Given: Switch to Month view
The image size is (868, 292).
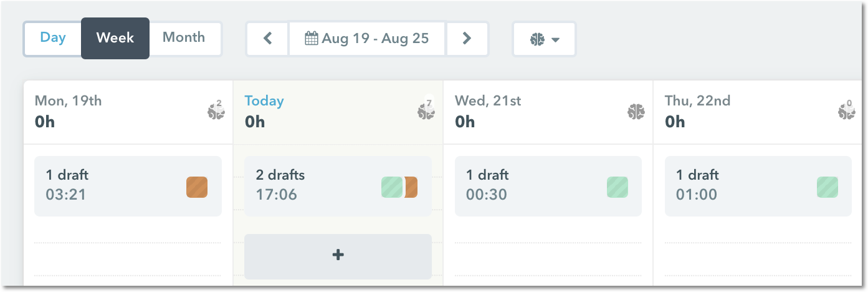Looking at the screenshot, I should 184,37.
